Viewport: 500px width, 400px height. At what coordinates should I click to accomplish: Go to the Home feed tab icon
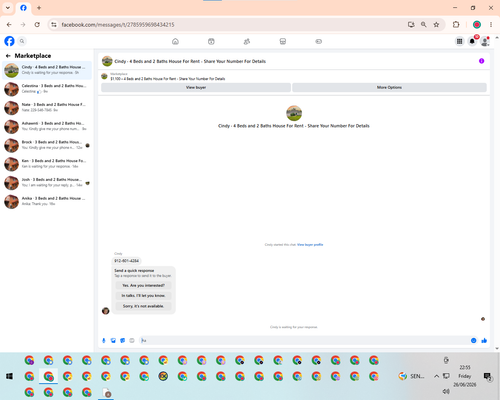pos(175,41)
